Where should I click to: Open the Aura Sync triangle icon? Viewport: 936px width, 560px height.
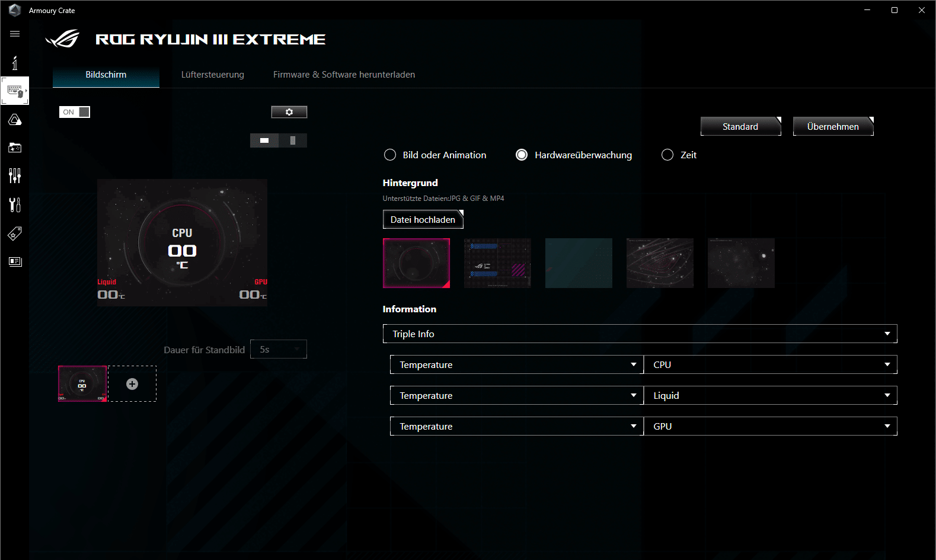pos(15,120)
